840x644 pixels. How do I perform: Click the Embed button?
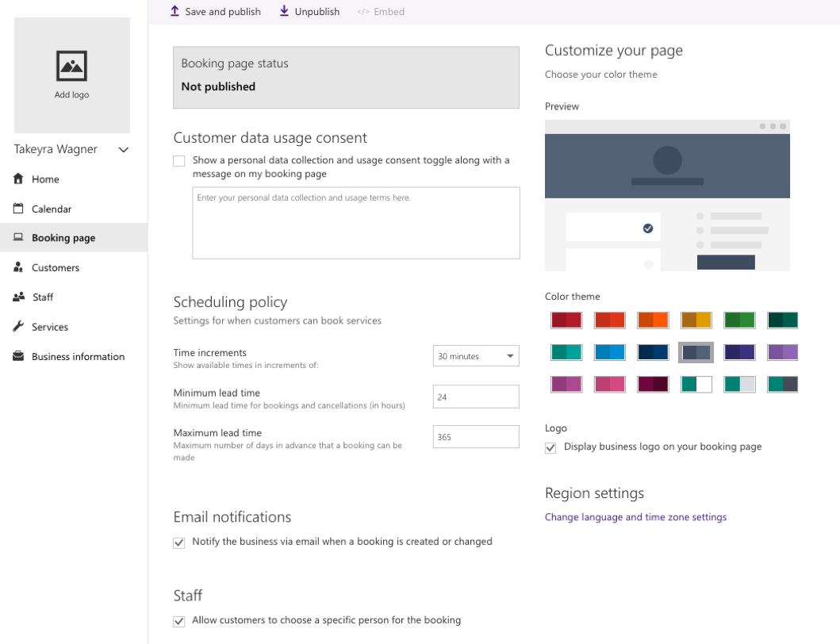(x=381, y=11)
